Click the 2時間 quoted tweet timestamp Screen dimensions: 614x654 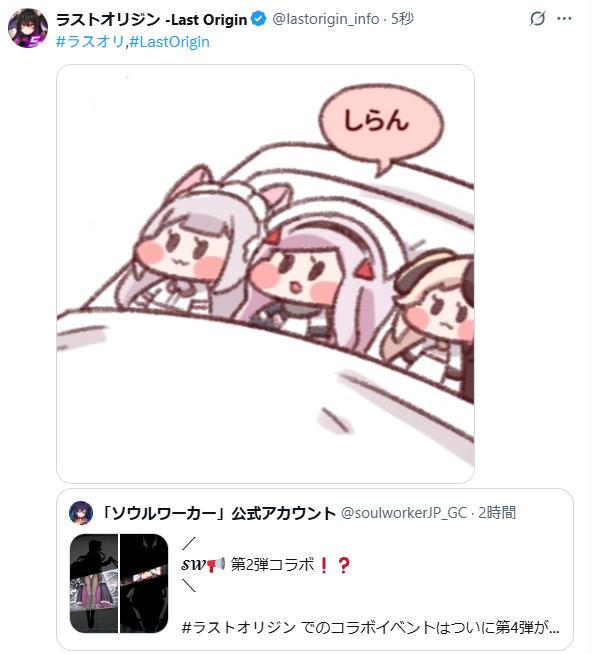tap(497, 513)
